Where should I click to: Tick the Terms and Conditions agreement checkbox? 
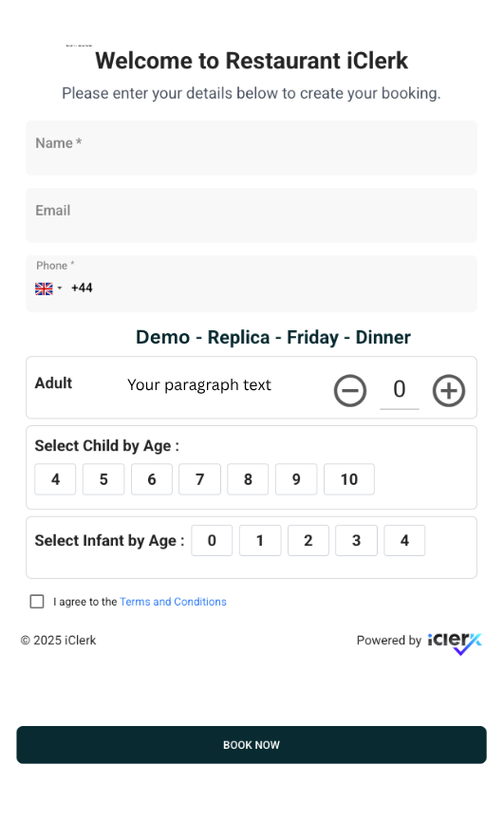pos(37,602)
